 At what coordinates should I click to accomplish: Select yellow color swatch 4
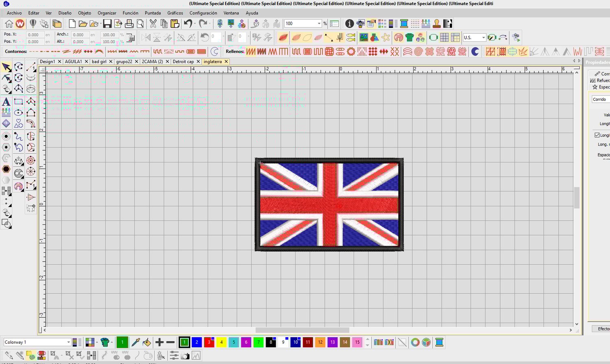coord(221,342)
